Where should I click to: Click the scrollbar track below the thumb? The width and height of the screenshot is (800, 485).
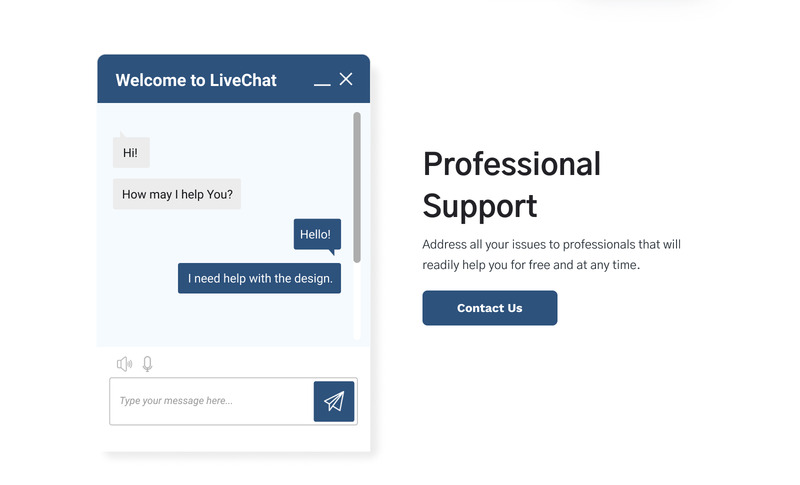pos(357,300)
